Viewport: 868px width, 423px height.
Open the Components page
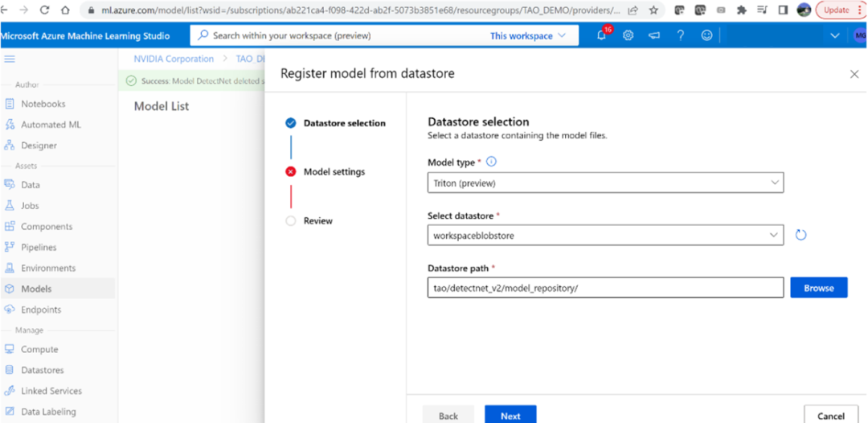pyautogui.click(x=47, y=227)
